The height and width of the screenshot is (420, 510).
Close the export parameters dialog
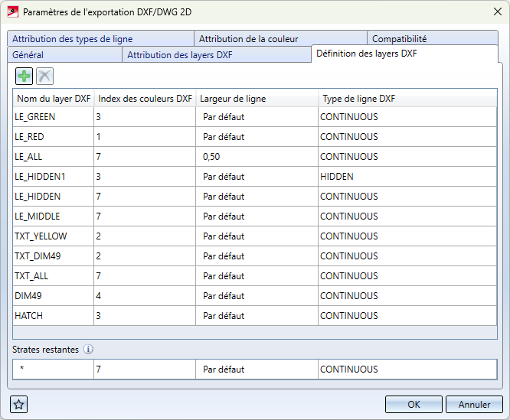coord(497,11)
